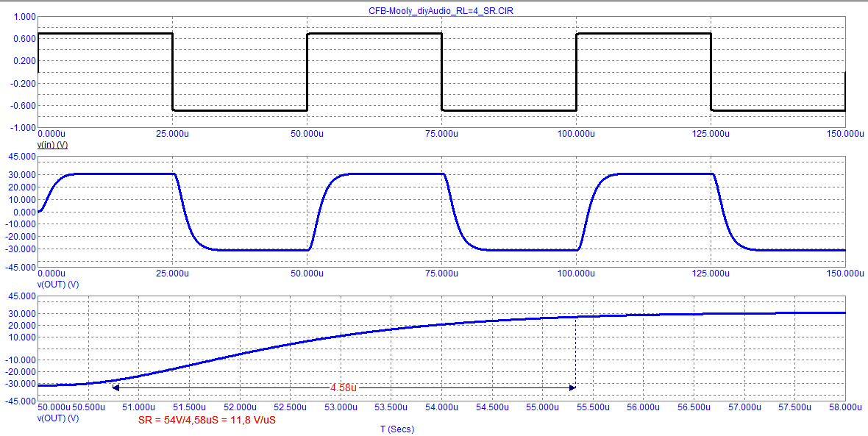Click the 57.000u time axis label
Screen dimensions: 868x436
click(744, 408)
